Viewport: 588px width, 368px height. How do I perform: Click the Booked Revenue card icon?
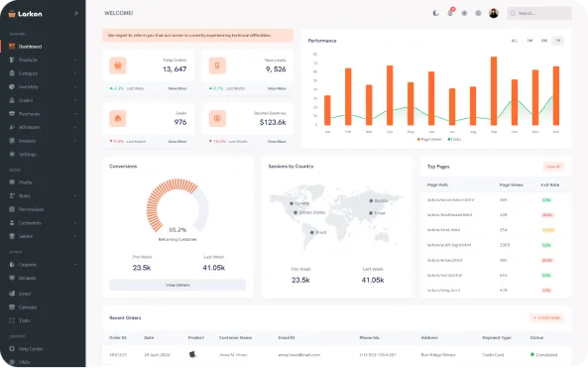pyautogui.click(x=217, y=119)
